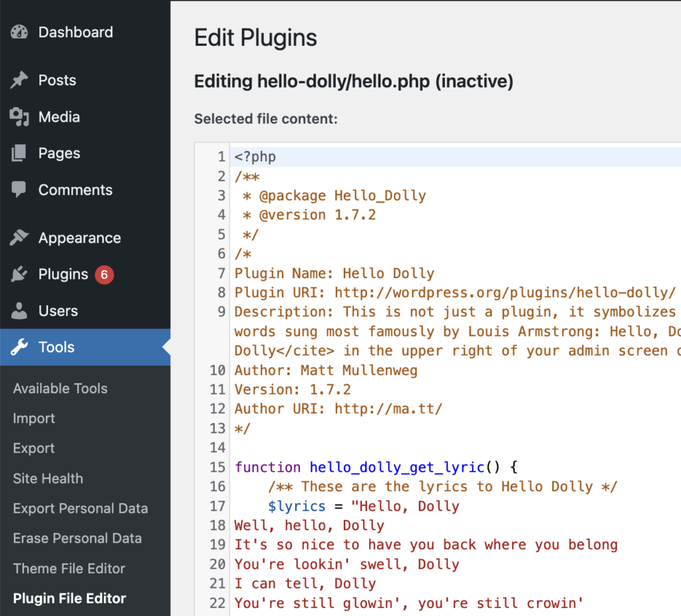Click line number 1 in the gutter
681x616 pixels.
(x=221, y=157)
